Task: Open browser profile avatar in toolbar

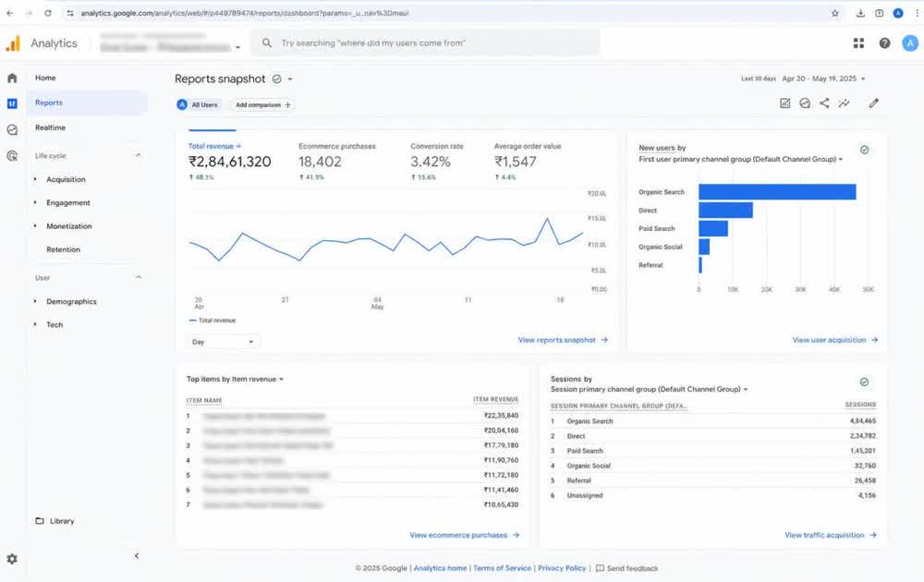Action: pyautogui.click(x=898, y=13)
